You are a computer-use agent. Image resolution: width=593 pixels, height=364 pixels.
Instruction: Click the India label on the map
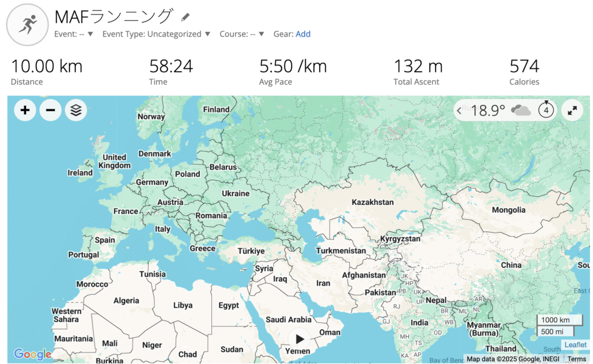click(x=419, y=323)
